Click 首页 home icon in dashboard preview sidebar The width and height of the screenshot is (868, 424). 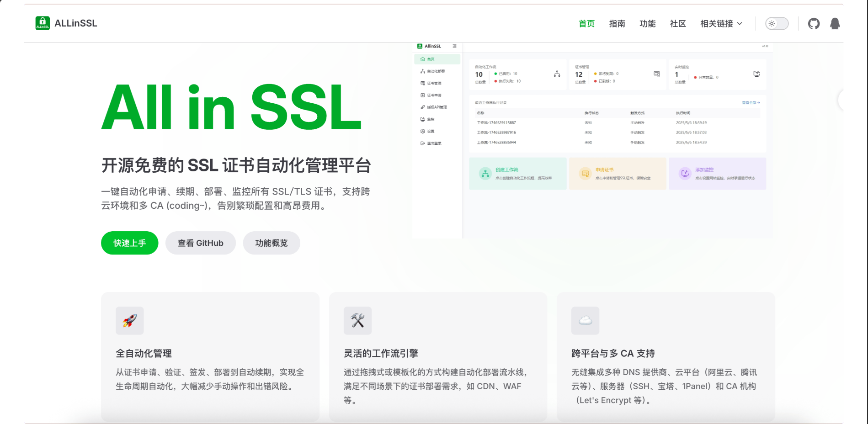[x=423, y=59]
